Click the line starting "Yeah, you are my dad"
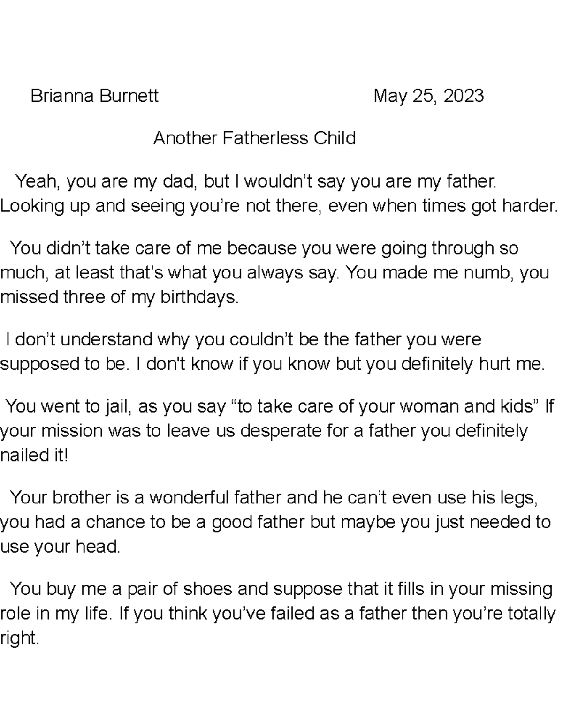 [256, 181]
